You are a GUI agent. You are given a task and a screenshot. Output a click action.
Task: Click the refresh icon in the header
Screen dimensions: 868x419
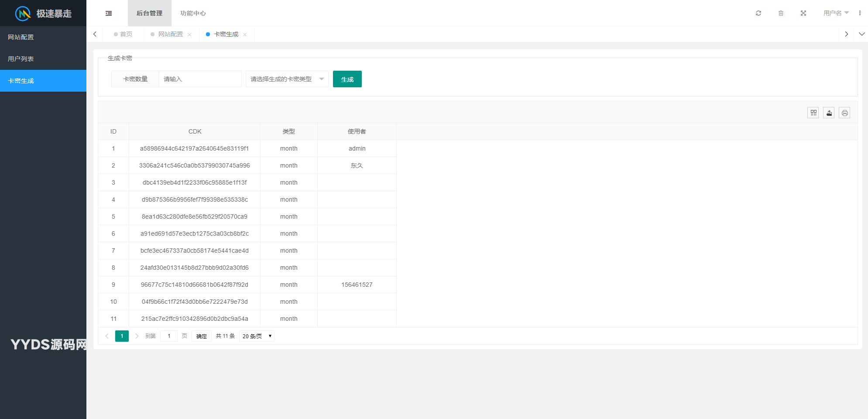[x=758, y=13]
